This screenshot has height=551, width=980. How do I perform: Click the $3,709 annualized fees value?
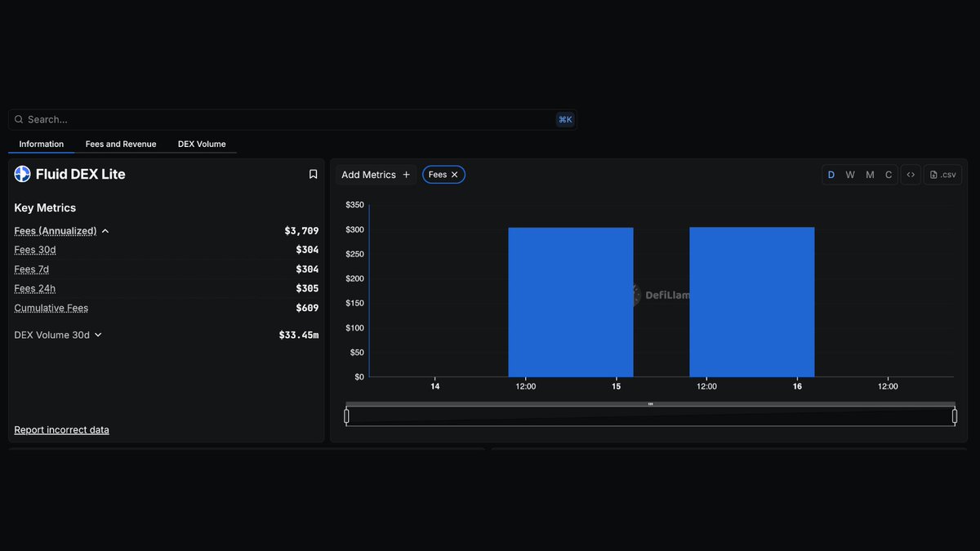click(301, 231)
